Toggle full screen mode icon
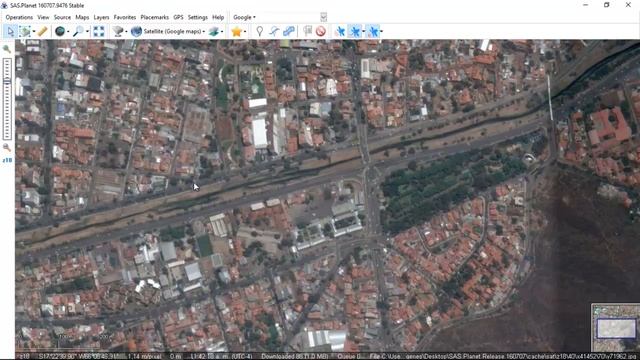This screenshot has width=640, height=360. click(x=98, y=31)
